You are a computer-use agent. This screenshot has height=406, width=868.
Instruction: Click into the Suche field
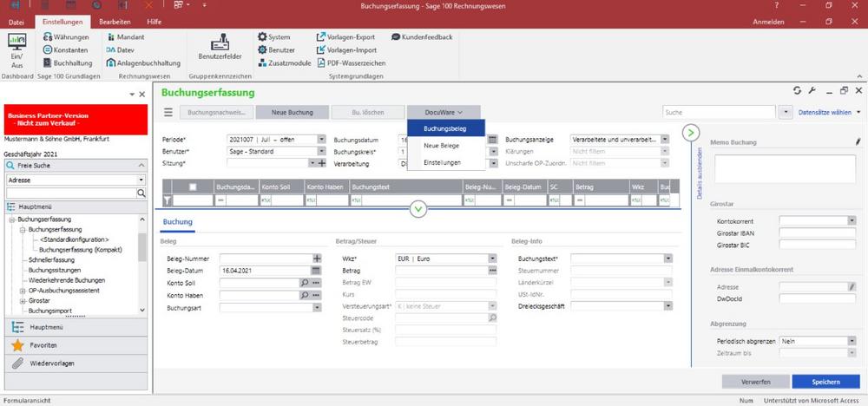coord(719,112)
